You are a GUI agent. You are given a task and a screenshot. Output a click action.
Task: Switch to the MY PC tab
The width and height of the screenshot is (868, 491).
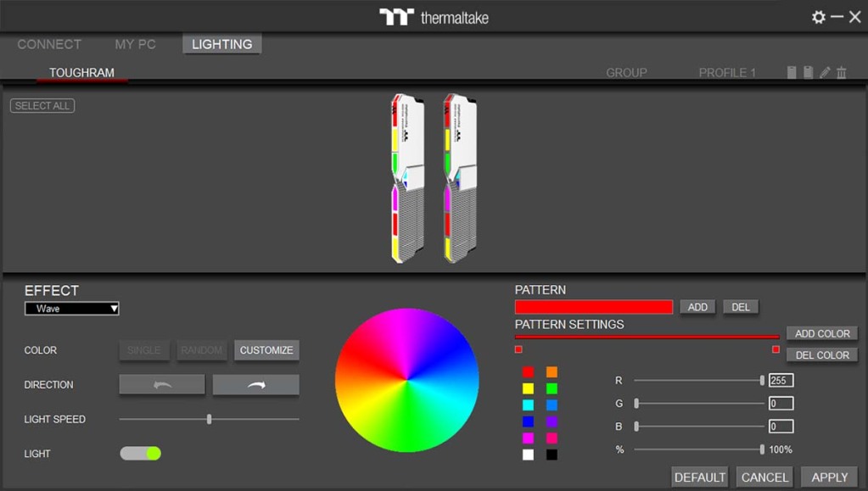click(135, 44)
